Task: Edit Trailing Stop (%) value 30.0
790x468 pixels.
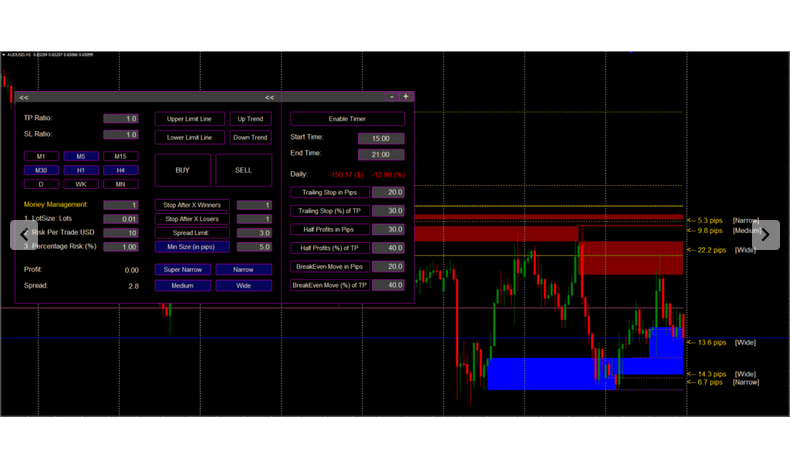Action: click(388, 211)
